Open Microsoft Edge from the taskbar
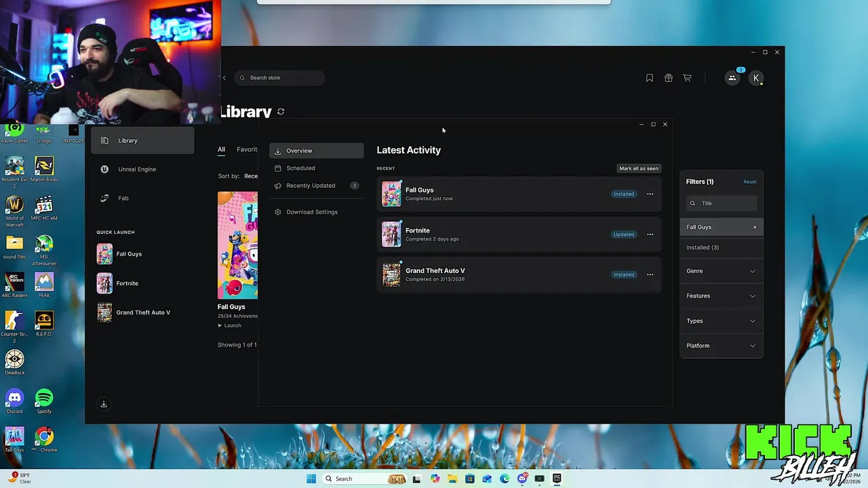The image size is (868, 488). click(505, 479)
